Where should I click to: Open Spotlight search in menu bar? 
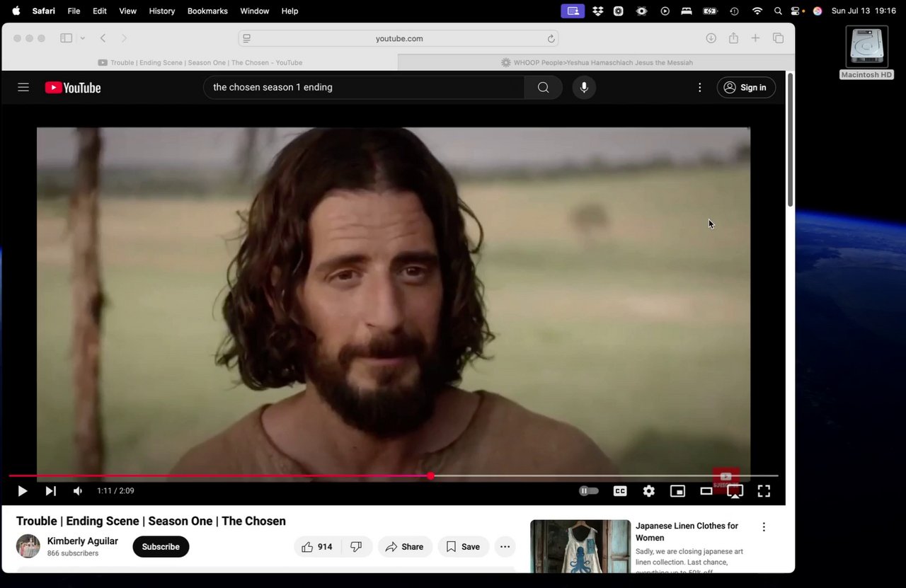point(778,11)
